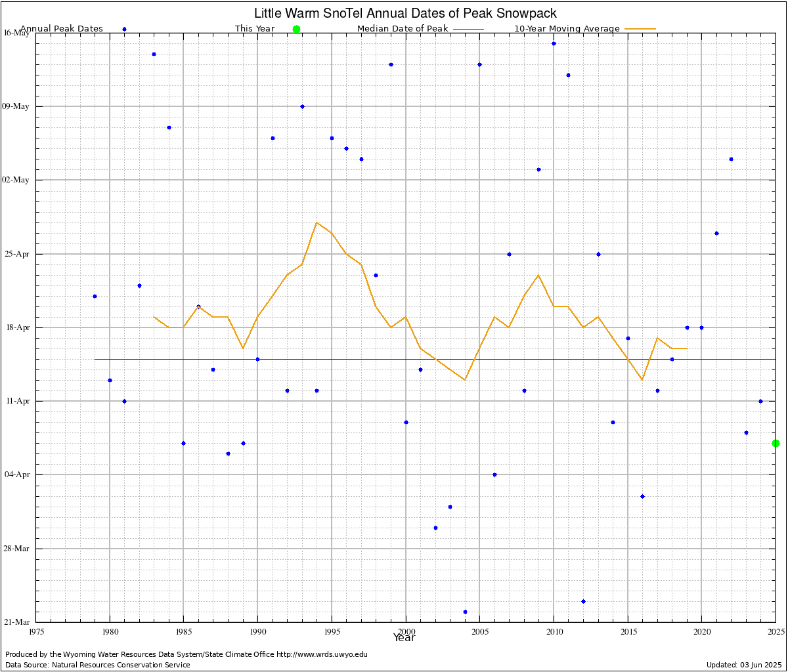
Task: Click the '1995' x-axis tick label
Action: (x=332, y=631)
